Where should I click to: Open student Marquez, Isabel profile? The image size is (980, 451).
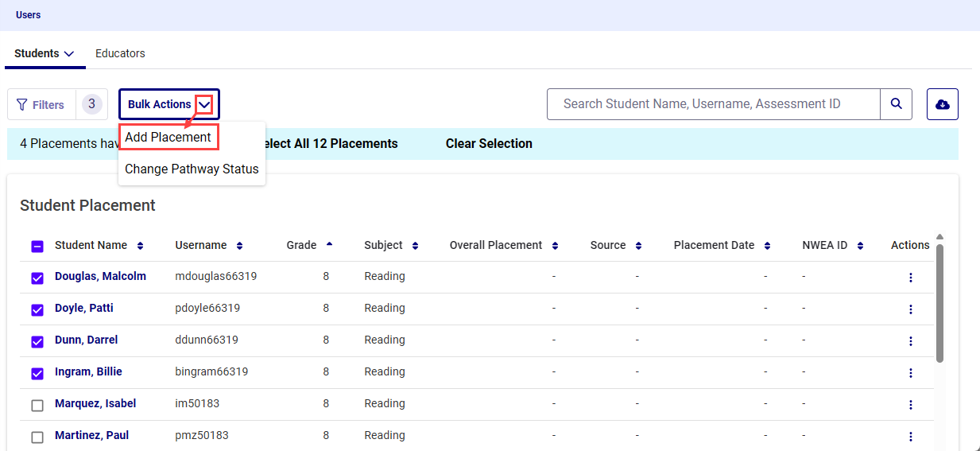(95, 403)
